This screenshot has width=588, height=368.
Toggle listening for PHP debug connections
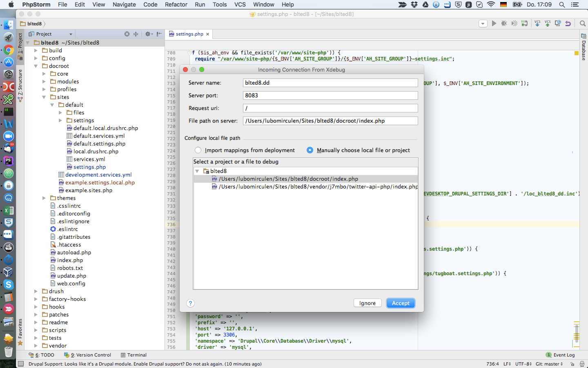[525, 24]
